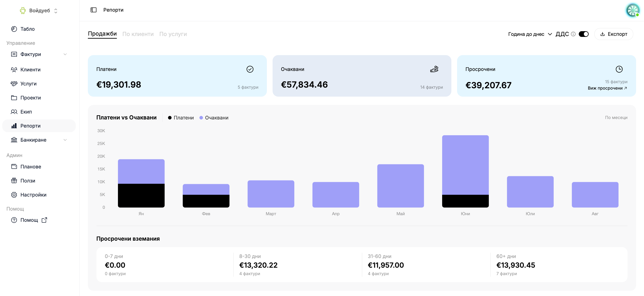Open the user avatar menu
The image size is (644, 296).
633,10
